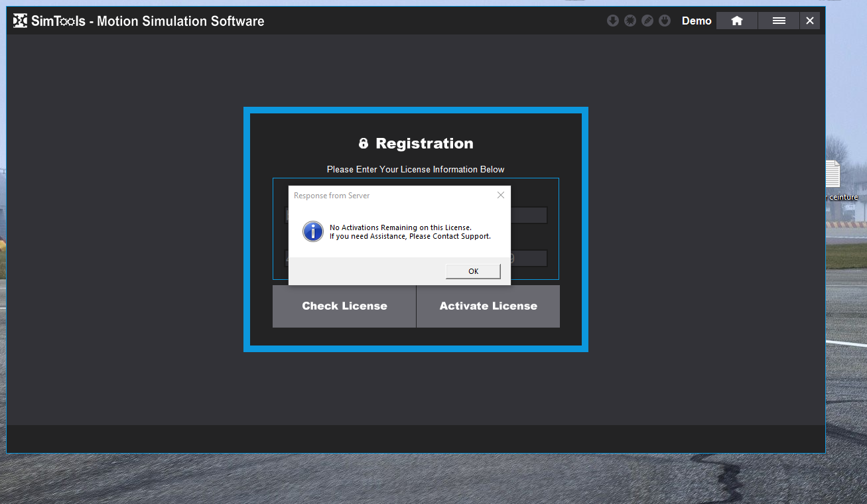Open the SimTools home screen
The height and width of the screenshot is (504, 867).
[737, 21]
